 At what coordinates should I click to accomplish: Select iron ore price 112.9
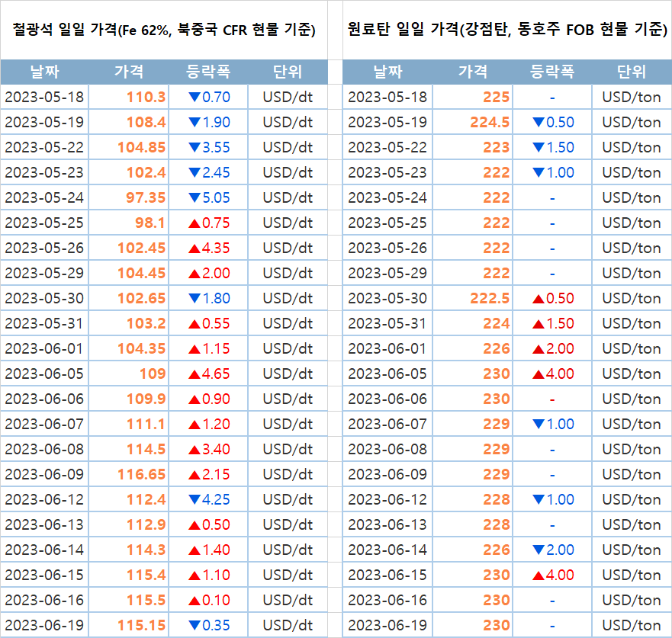point(146,525)
